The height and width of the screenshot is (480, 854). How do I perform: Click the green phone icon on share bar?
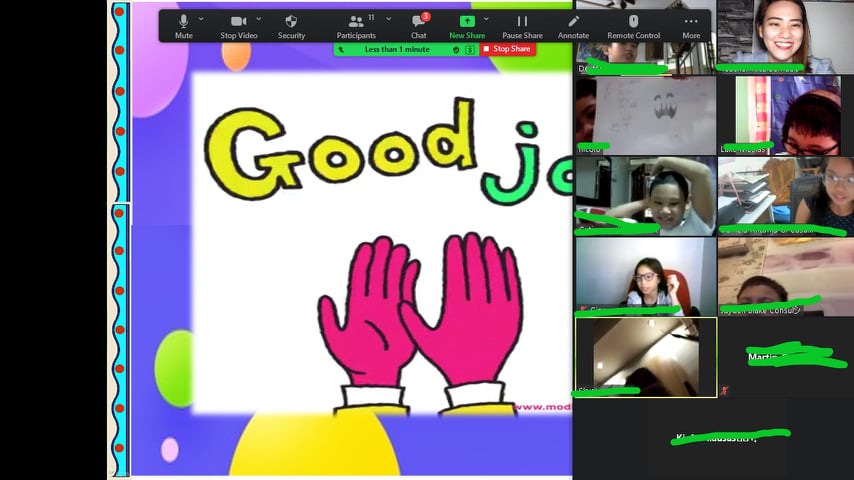[x=341, y=50]
